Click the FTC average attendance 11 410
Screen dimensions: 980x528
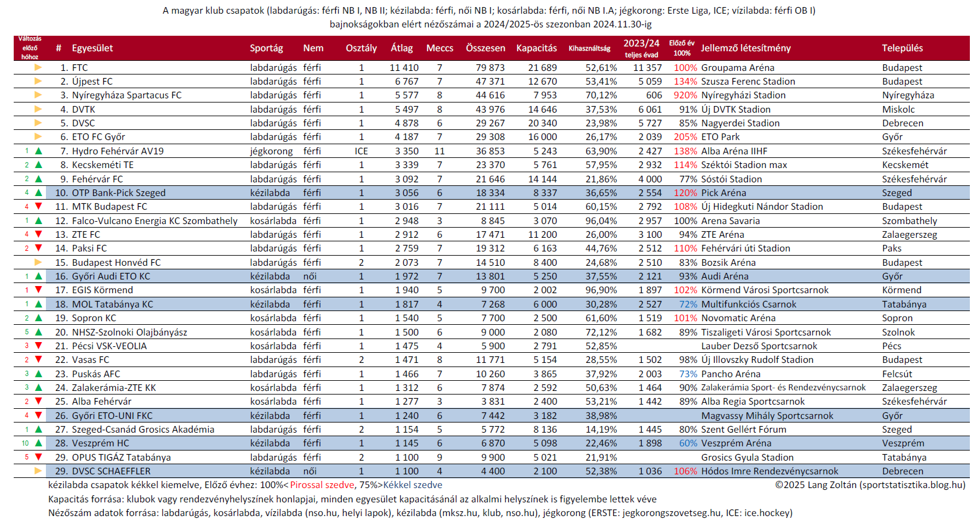404,67
